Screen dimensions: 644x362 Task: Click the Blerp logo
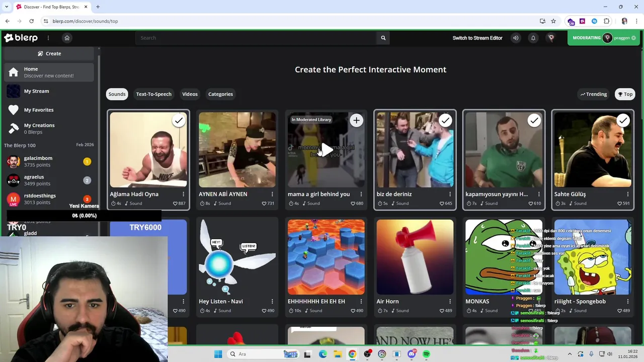[21, 38]
